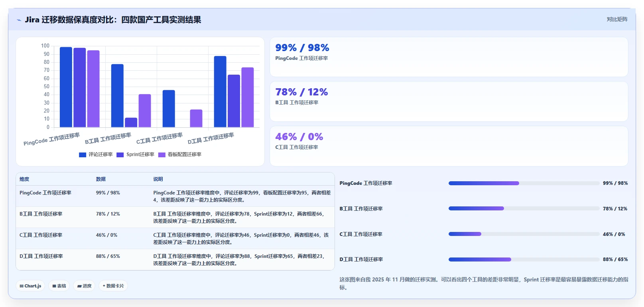
Task: Click y-axis tick label 50
Action: point(47,87)
